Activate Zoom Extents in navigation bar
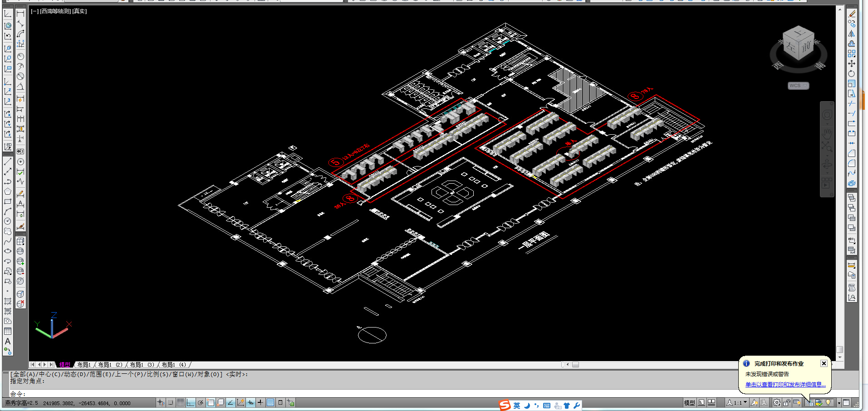Screen dimensions: 868x411 pyautogui.click(x=827, y=147)
